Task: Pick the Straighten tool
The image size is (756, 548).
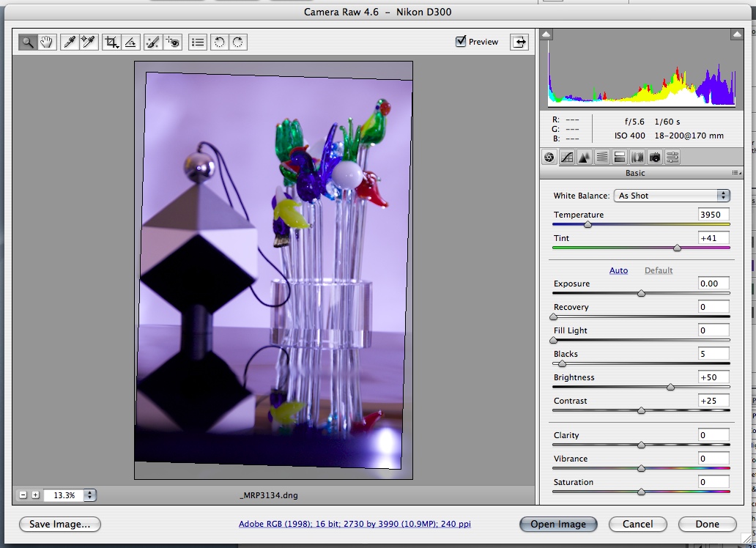Action: (x=130, y=42)
